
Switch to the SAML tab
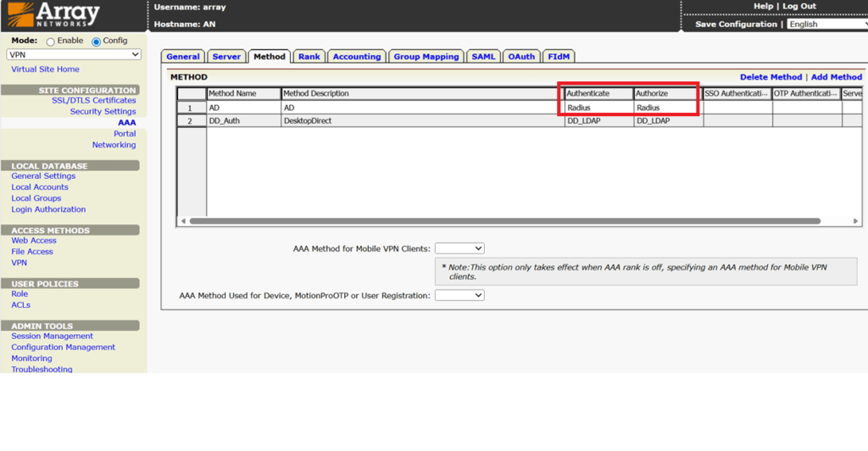click(x=483, y=57)
